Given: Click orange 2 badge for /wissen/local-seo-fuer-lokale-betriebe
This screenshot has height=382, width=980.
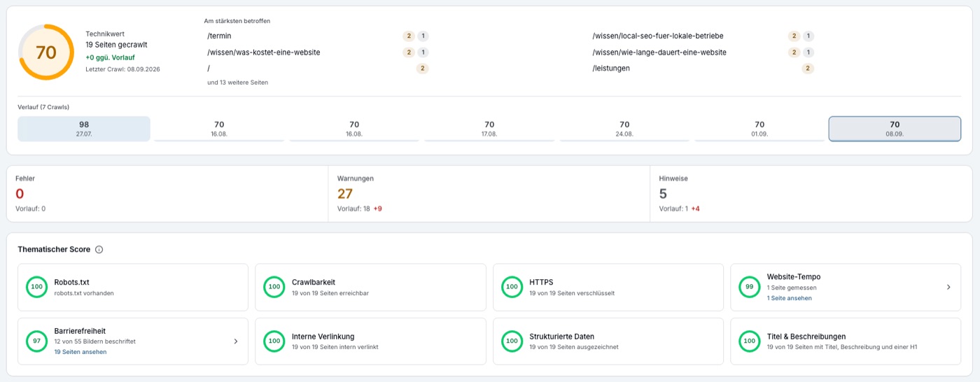Looking at the screenshot, I should (x=794, y=36).
